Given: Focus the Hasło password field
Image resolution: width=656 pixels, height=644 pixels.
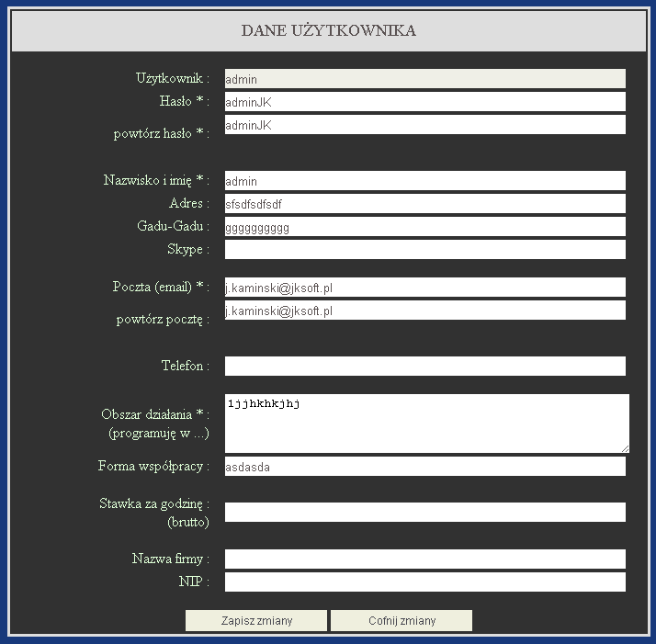Looking at the screenshot, I should pos(424,102).
